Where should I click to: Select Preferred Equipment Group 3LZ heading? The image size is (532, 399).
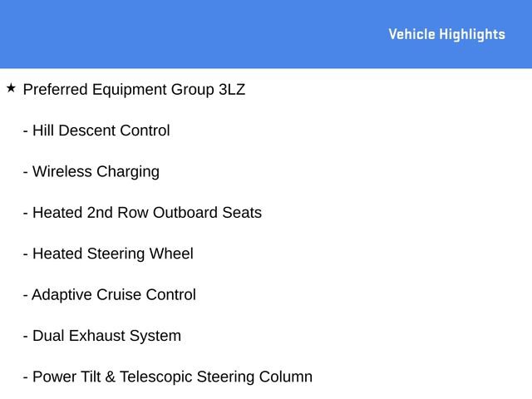pos(134,89)
